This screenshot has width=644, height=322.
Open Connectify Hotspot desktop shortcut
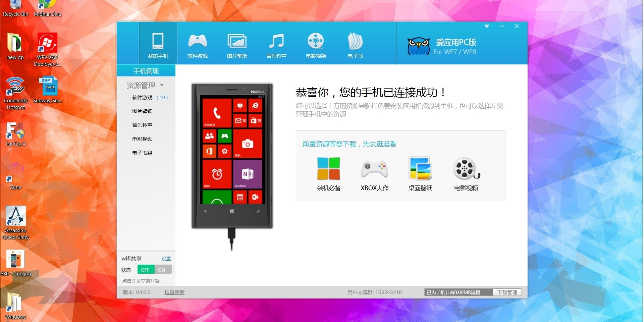coord(15,93)
